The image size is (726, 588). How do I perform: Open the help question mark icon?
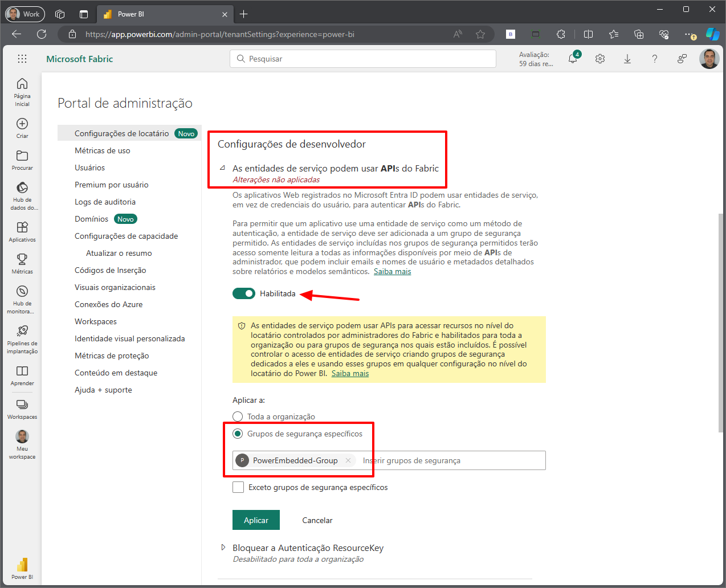tap(655, 59)
